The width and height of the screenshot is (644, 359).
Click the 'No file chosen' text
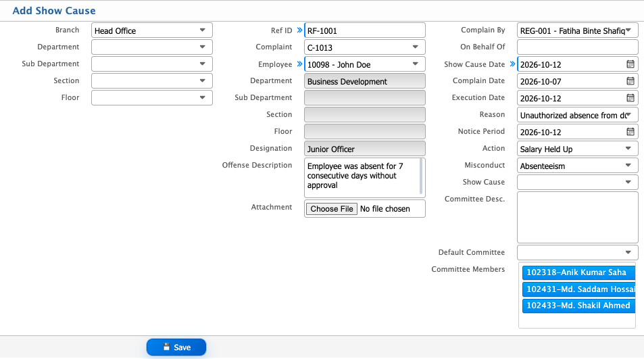[385, 209]
